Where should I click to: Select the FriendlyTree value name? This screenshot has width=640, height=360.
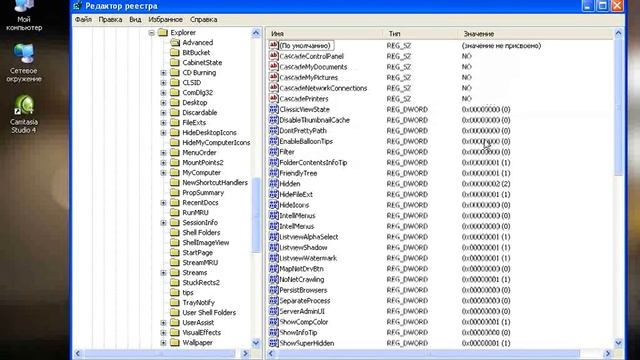[298, 173]
